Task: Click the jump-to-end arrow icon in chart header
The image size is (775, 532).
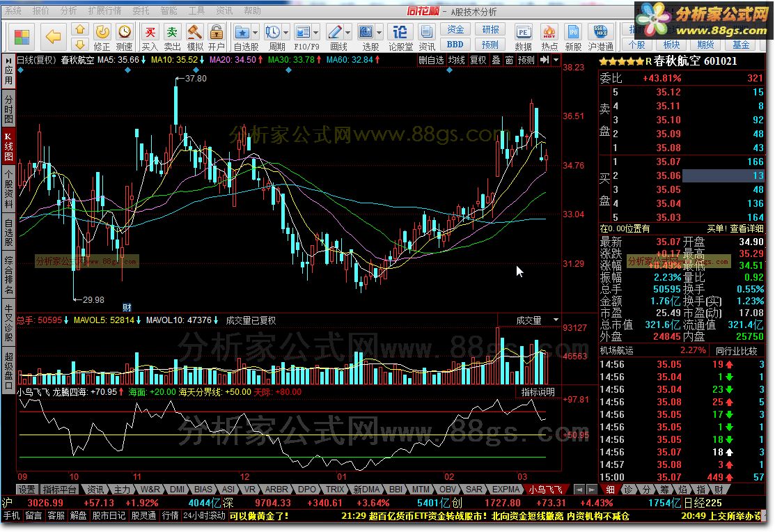Action: click(545, 60)
